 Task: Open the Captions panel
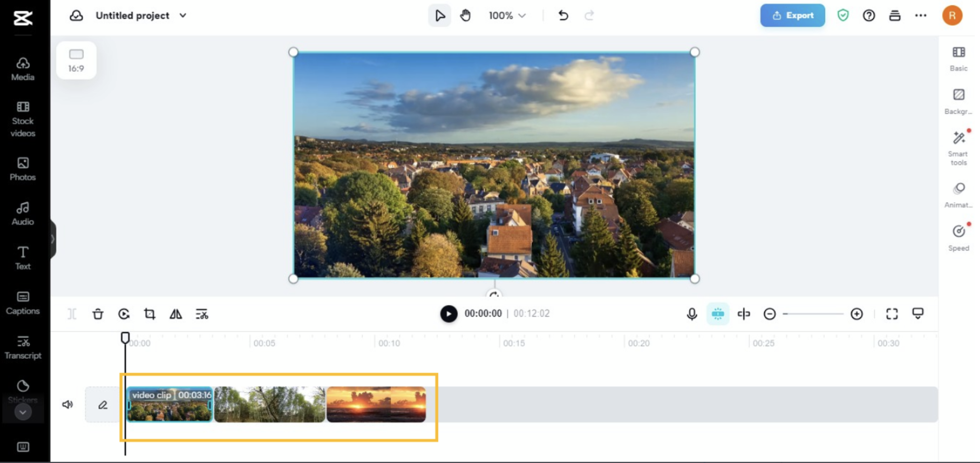tap(23, 303)
